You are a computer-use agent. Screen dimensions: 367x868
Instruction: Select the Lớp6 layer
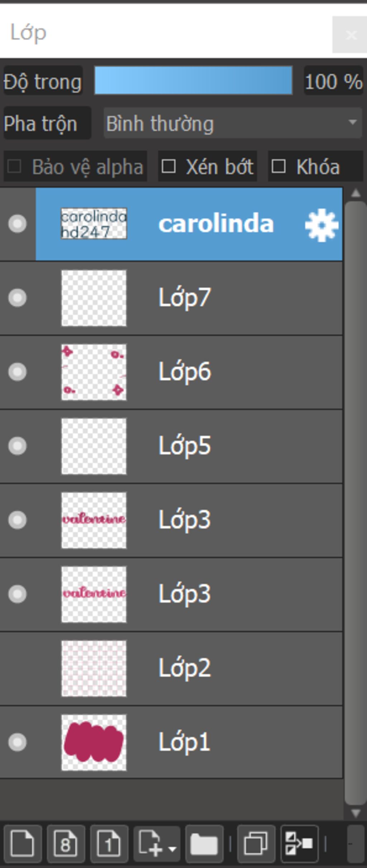[171, 372]
